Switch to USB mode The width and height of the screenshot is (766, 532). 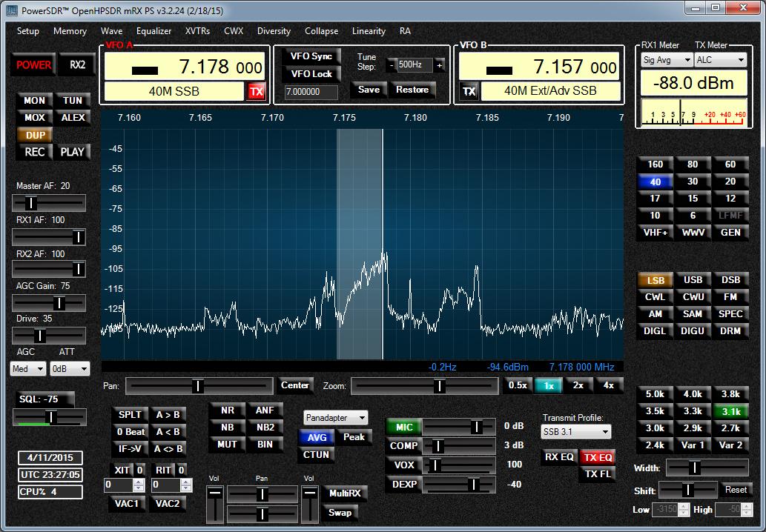coord(693,280)
